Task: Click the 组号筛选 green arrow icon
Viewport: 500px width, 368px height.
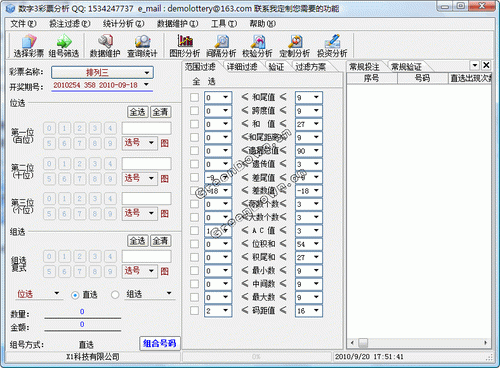Action: (x=64, y=46)
